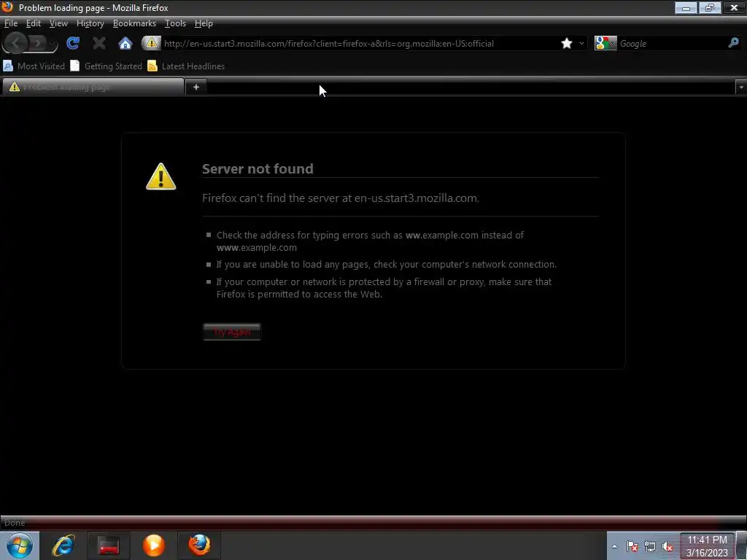Go to the Home page icon

coord(125,44)
